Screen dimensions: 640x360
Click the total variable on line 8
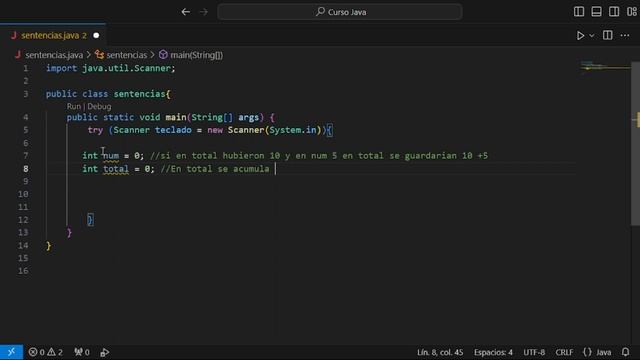coord(116,169)
